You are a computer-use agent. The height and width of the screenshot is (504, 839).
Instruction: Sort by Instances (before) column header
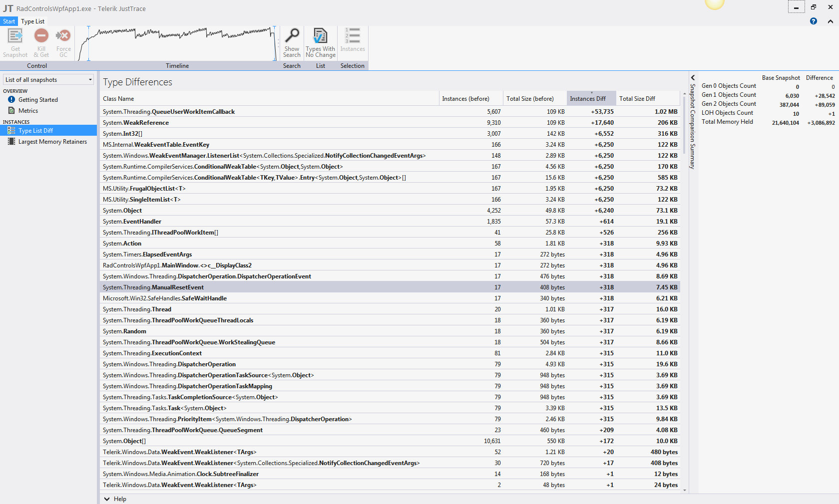pos(471,99)
